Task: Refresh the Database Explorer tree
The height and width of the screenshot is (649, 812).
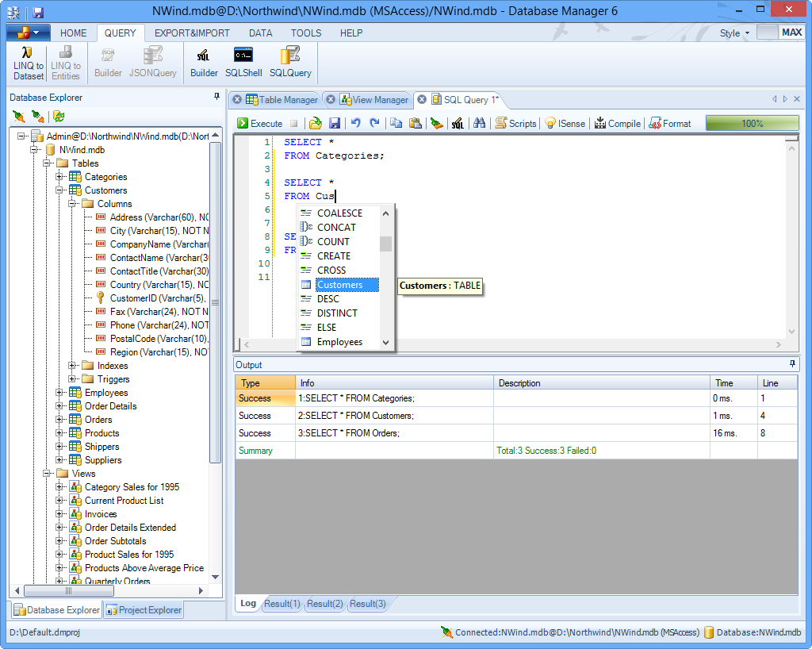Action: coord(59,117)
